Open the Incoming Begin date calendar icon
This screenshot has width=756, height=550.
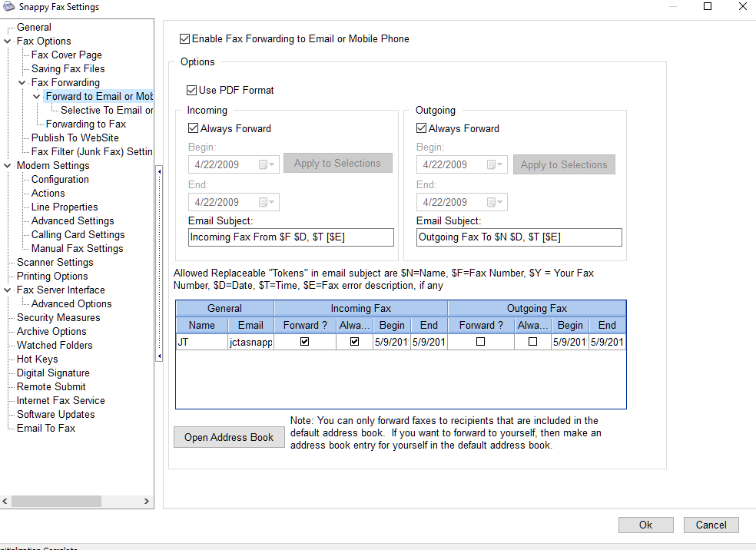coord(264,164)
